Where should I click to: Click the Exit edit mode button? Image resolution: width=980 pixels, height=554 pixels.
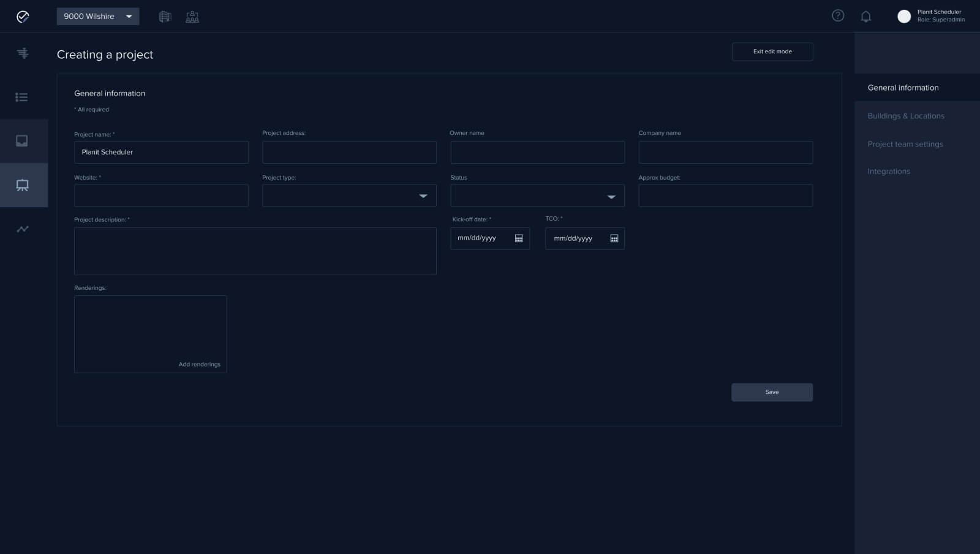click(x=772, y=51)
